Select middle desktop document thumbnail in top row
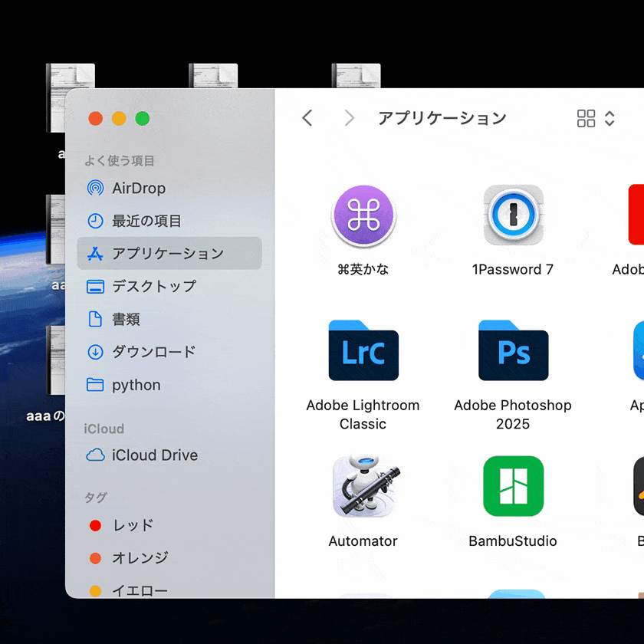 pos(213,76)
